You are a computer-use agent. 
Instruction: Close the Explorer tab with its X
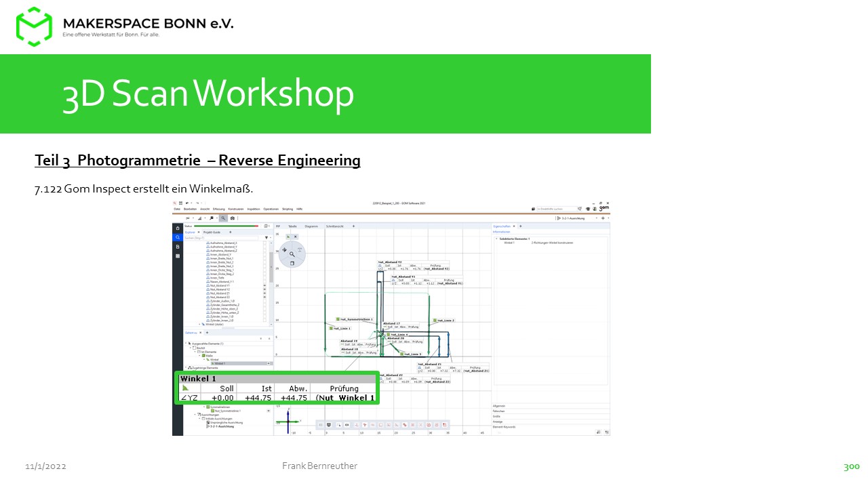point(199,232)
